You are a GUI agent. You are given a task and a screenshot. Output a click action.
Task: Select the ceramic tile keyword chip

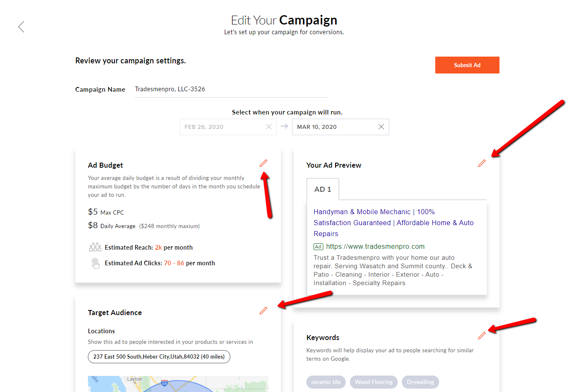click(326, 382)
